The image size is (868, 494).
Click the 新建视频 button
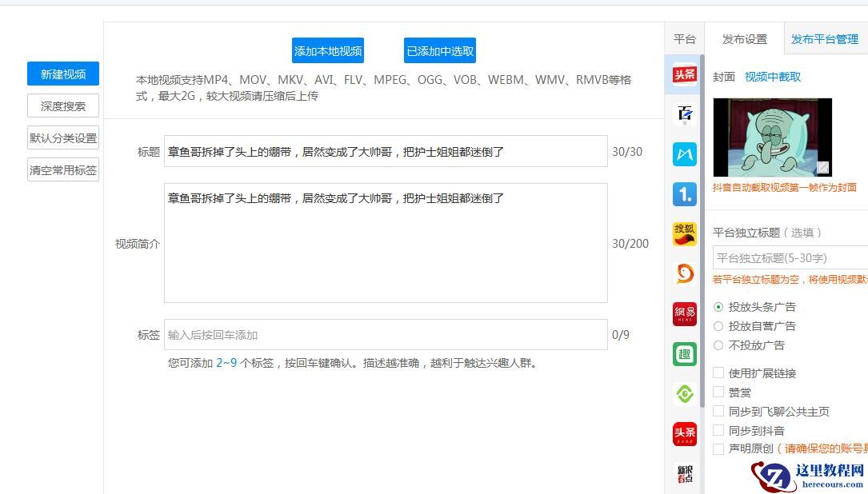click(x=63, y=74)
